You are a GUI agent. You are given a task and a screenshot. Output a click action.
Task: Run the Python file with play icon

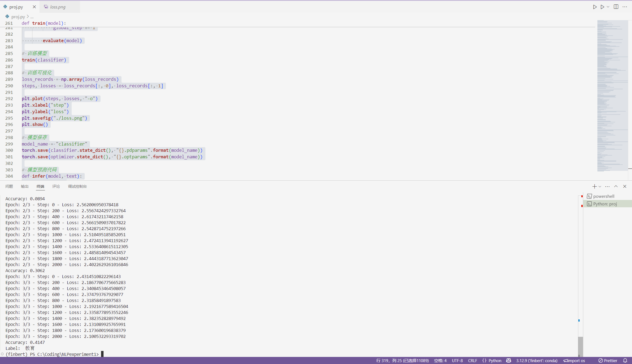click(595, 7)
